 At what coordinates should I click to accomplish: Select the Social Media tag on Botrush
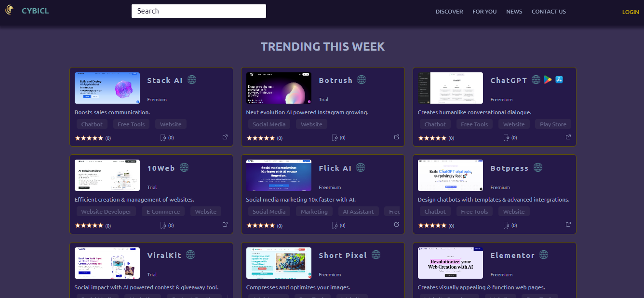269,124
